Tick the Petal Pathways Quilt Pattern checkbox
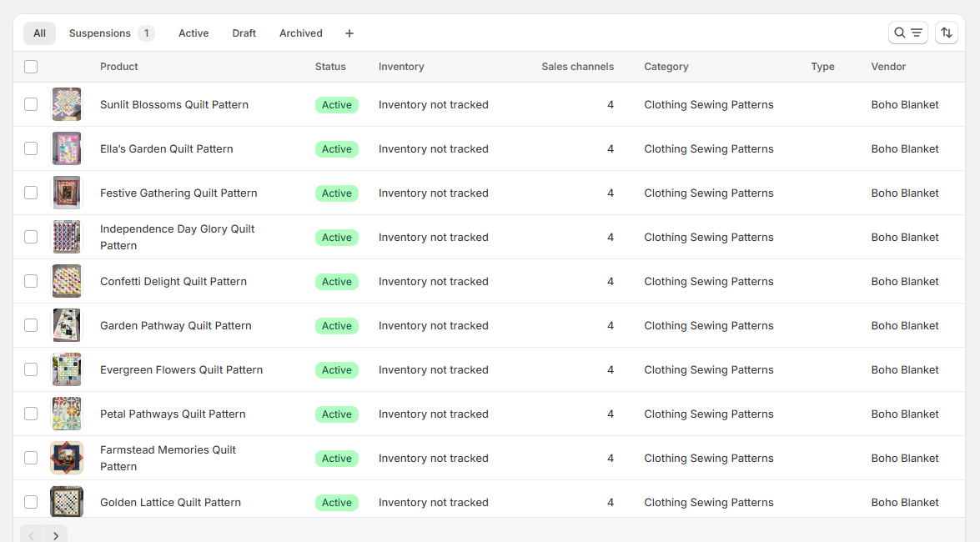 click(x=31, y=414)
